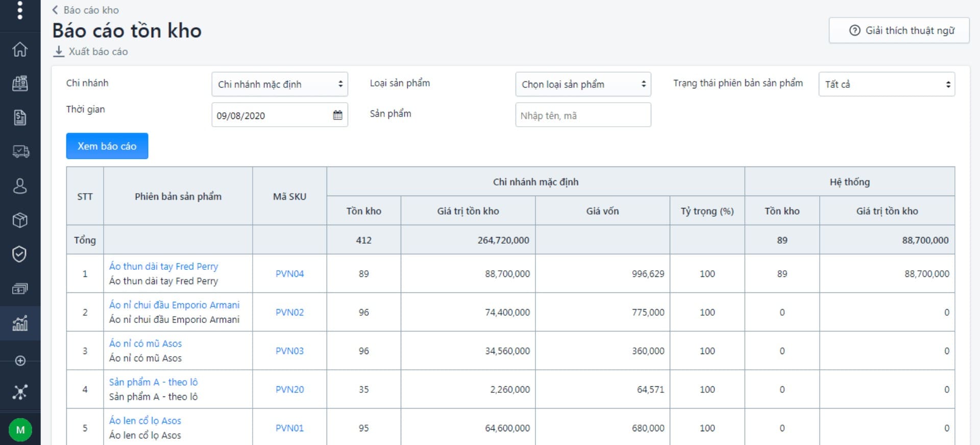Open the orders invoice icon in sidebar

[20, 118]
